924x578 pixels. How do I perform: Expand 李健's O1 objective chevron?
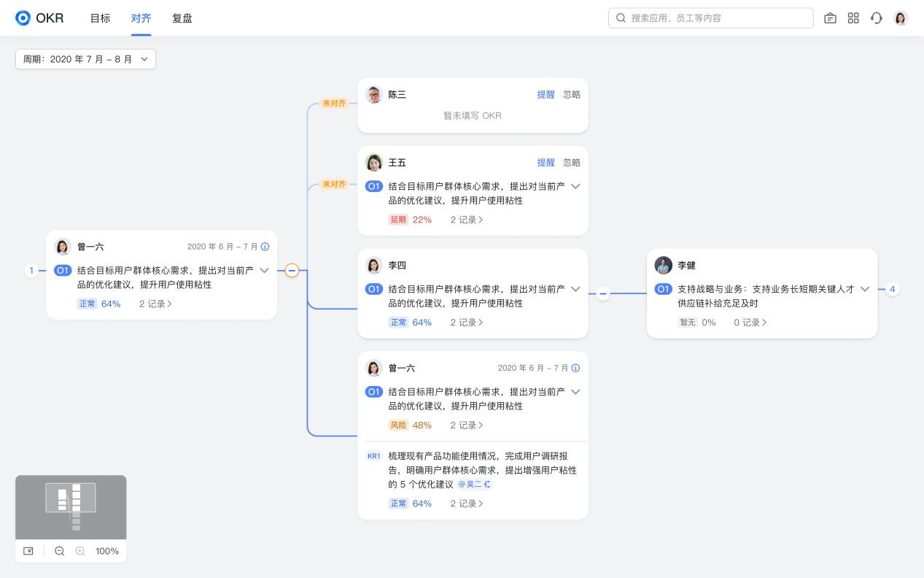(x=865, y=289)
